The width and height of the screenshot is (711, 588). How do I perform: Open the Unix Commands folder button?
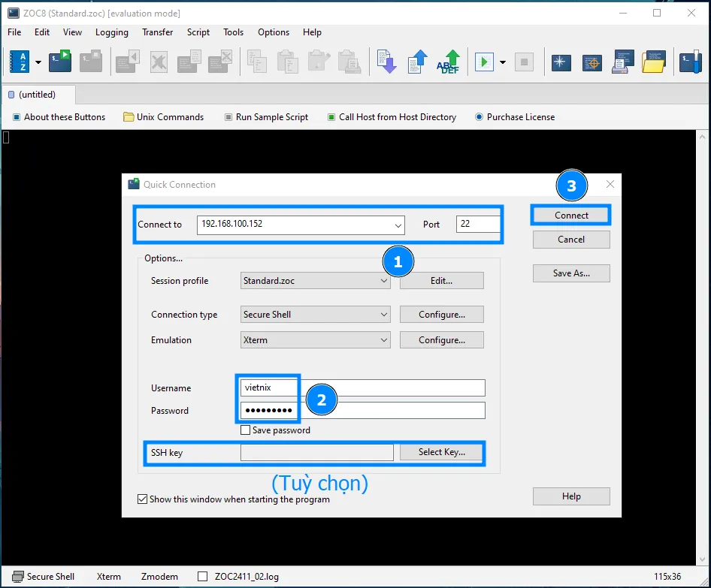[x=164, y=117]
